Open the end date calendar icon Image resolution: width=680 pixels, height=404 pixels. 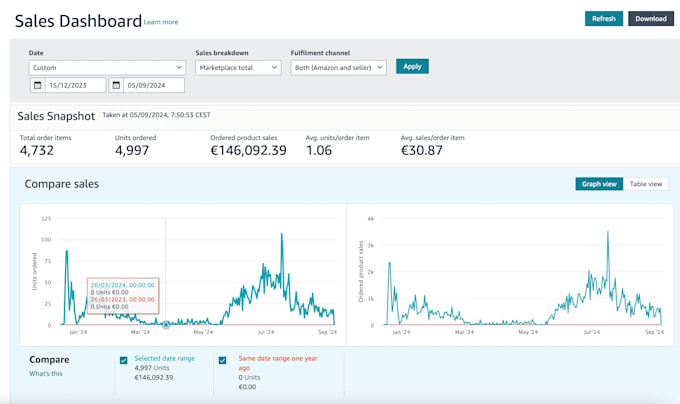(x=116, y=85)
